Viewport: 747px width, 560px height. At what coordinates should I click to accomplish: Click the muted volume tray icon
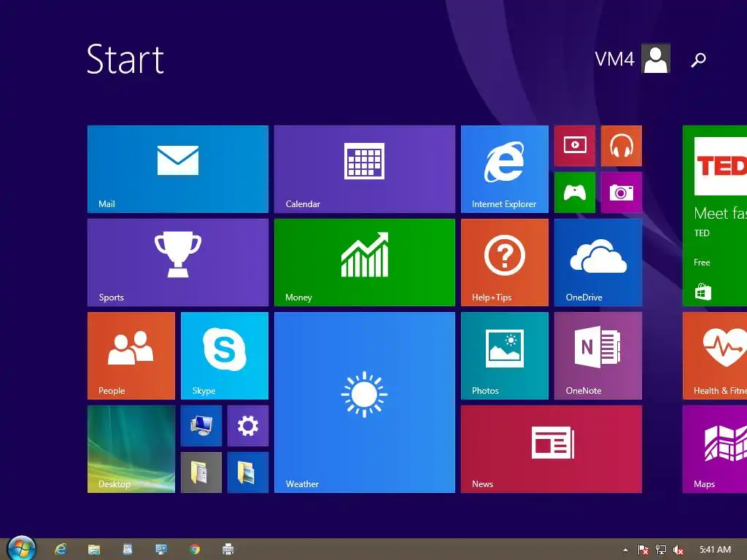[x=678, y=550]
